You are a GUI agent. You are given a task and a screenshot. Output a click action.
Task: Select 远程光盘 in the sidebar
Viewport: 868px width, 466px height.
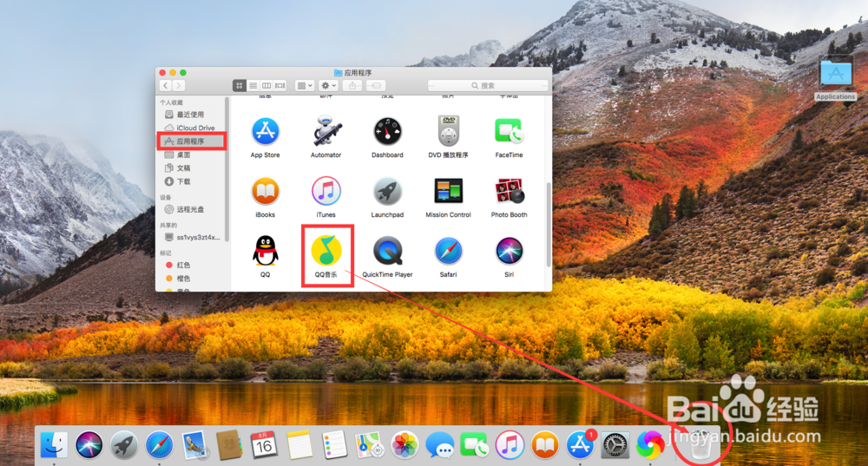192,209
